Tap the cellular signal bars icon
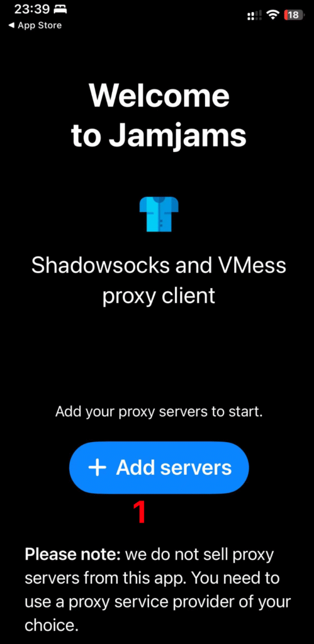Image resolution: width=314 pixels, height=644 pixels. point(254,16)
